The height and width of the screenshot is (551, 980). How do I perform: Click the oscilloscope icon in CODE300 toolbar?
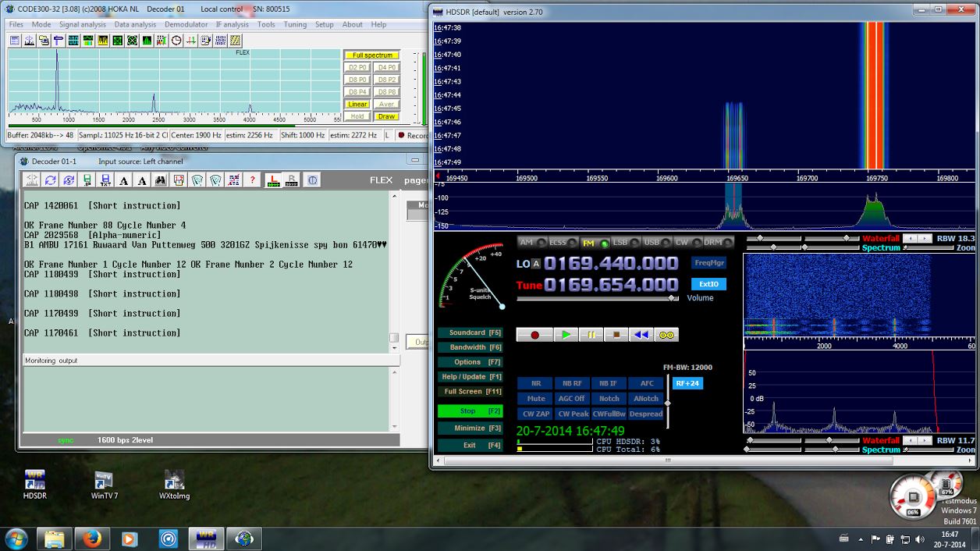pos(73,41)
